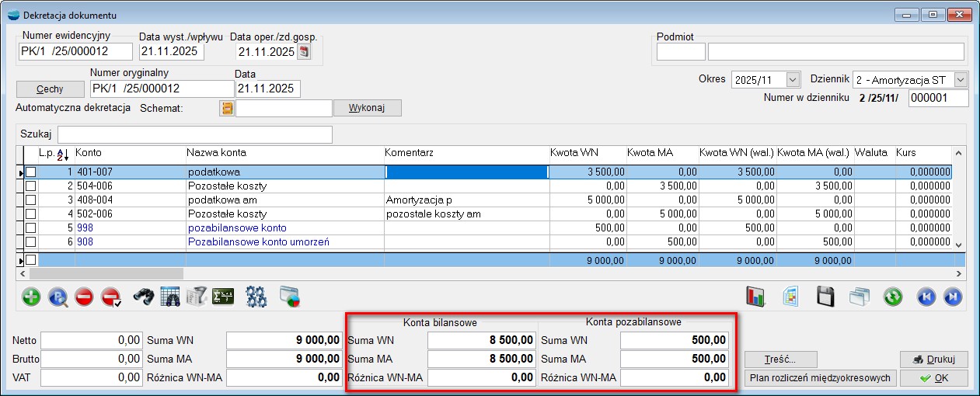Check the box for row 5 account 998
Screen dimensions: 980x396
(x=31, y=228)
